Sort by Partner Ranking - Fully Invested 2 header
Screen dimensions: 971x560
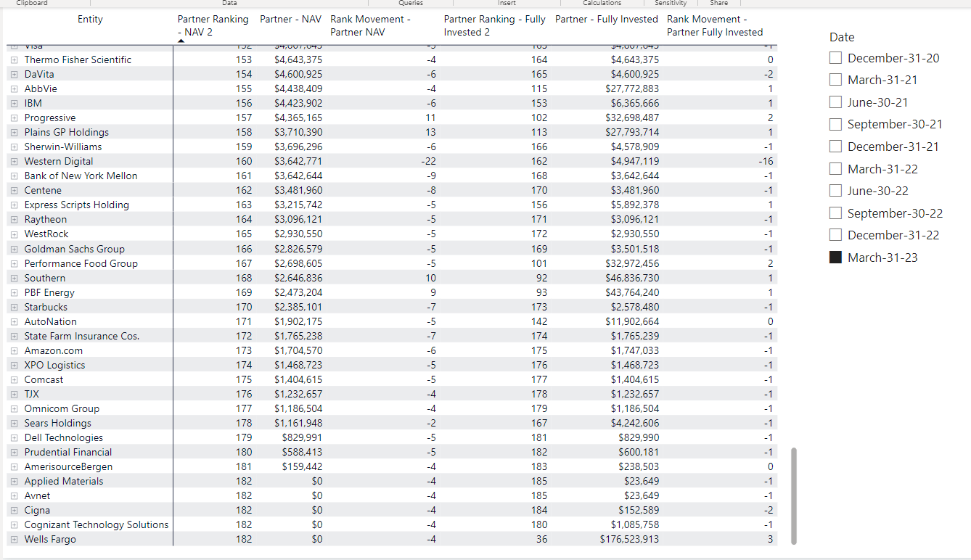494,25
